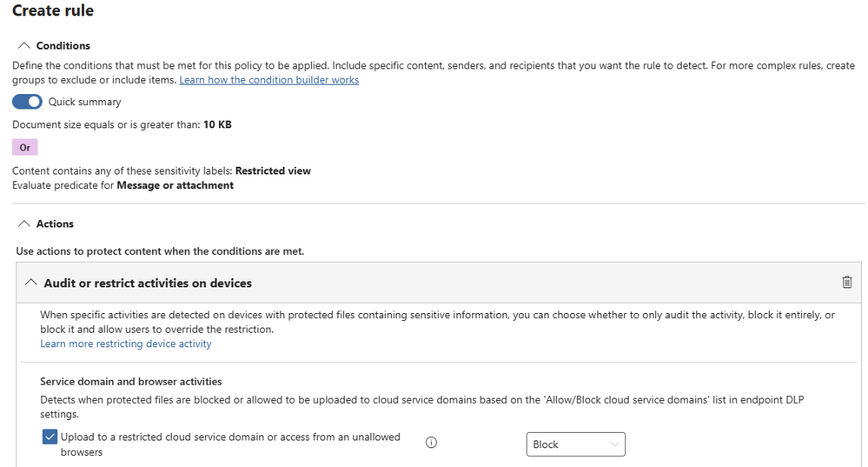This screenshot has height=467, width=868.
Task: Click the Audit or restrict activities header title
Action: (148, 284)
